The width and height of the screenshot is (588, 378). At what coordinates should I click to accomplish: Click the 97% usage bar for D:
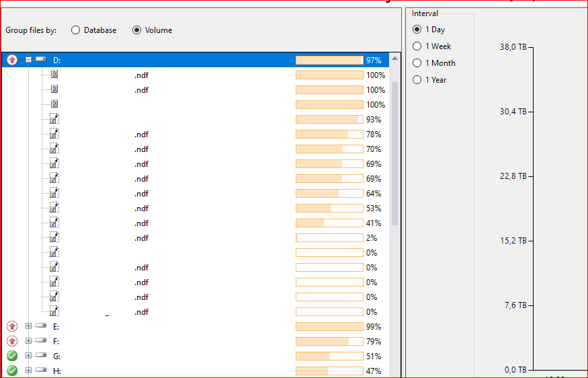click(329, 60)
